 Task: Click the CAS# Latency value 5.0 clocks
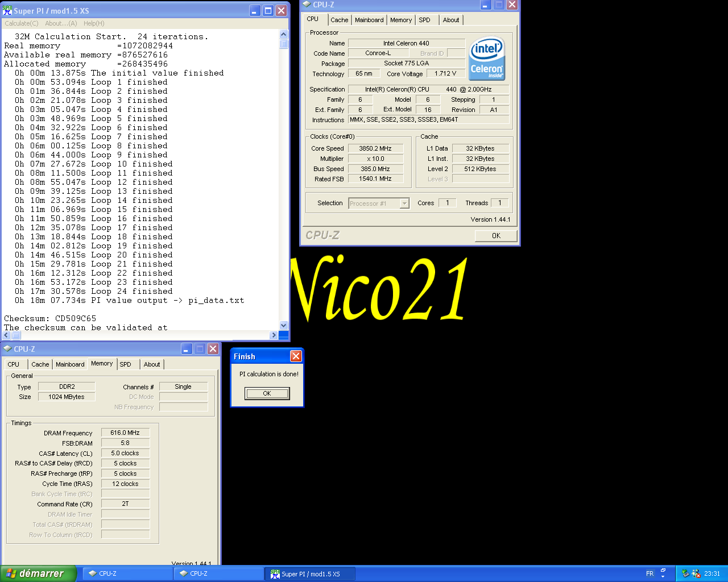coord(125,453)
